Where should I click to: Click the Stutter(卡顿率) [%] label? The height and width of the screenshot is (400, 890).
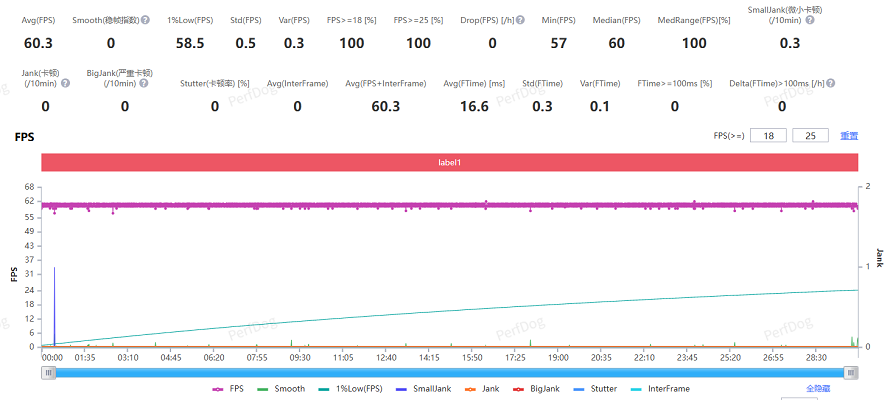click(x=215, y=84)
